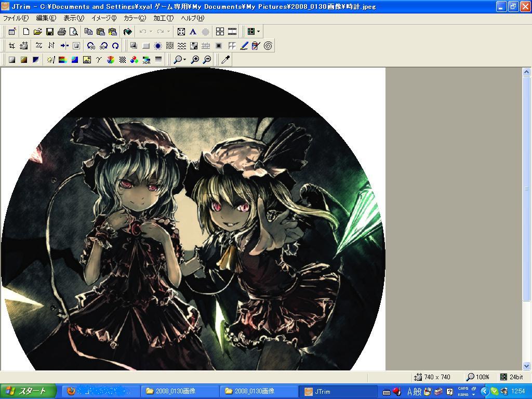Open the hue color wheel tool
The image size is (532, 399).
tap(111, 60)
